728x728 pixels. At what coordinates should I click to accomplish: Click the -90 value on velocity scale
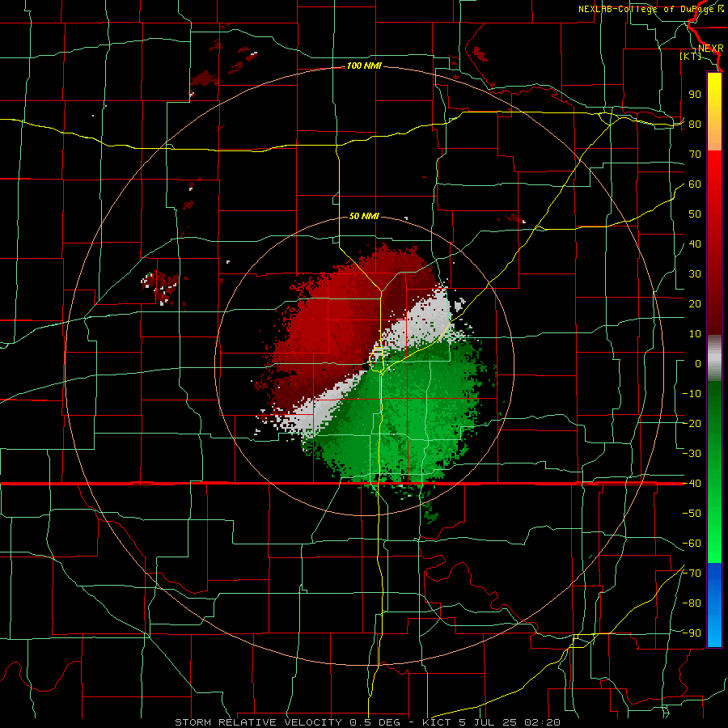coord(692,633)
